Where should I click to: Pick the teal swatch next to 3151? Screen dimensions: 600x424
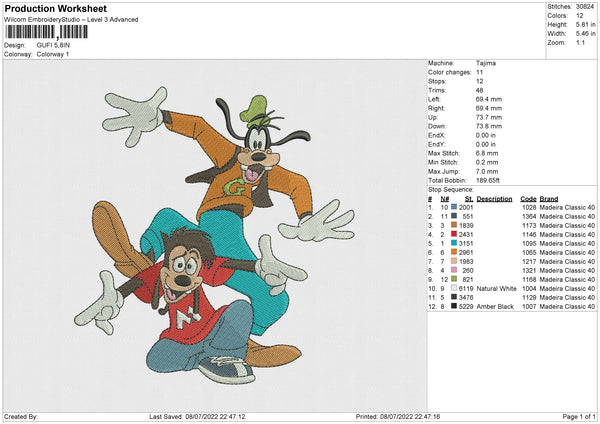(x=454, y=243)
